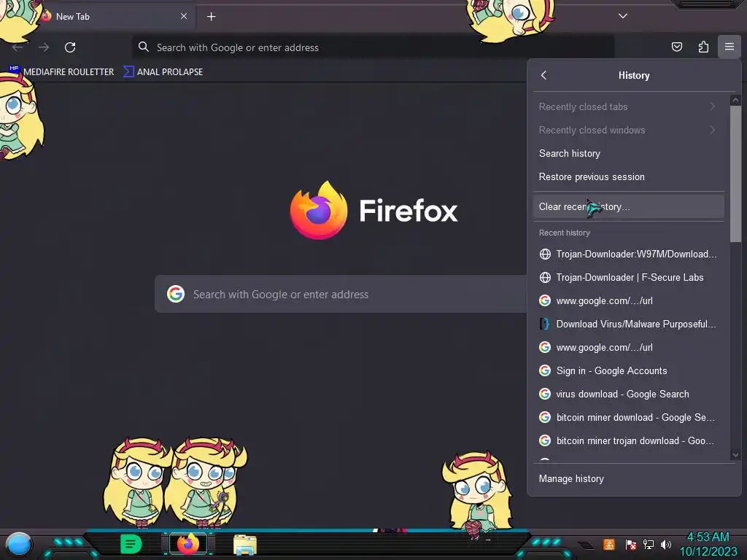Click the globe icon beside Trojan-Downloader | F-Secure Labs
Image resolution: width=747 pixels, height=560 pixels.
(x=545, y=277)
